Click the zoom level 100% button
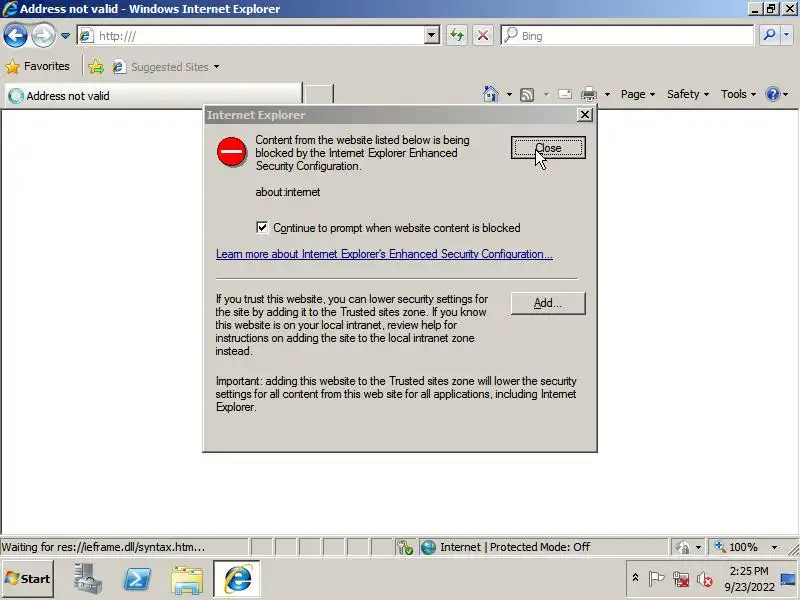 738,547
